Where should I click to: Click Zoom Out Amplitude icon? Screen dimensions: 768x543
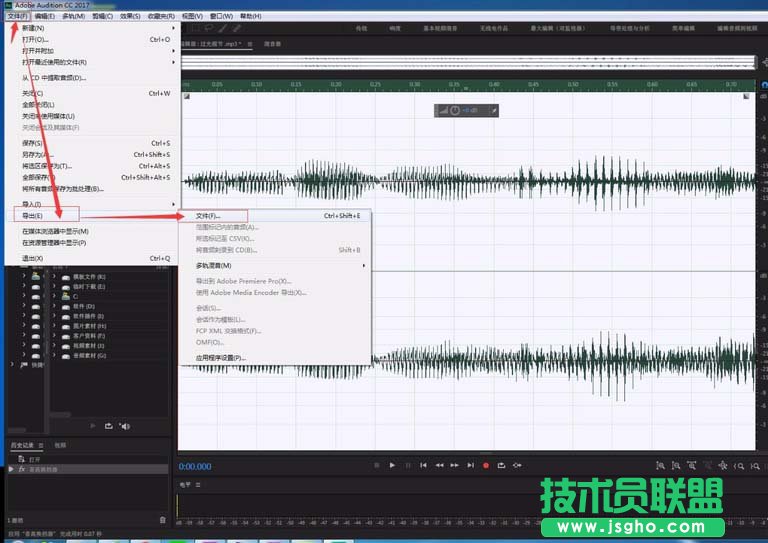coord(676,466)
